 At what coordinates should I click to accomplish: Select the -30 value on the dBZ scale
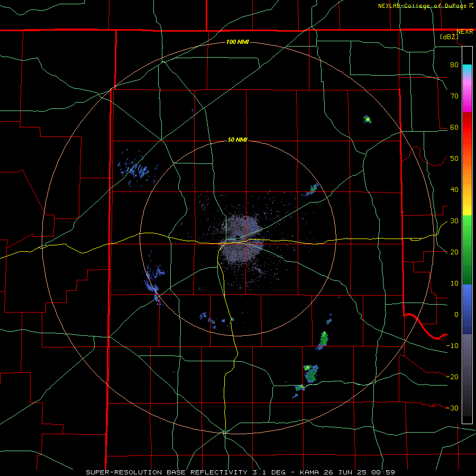(x=452, y=408)
